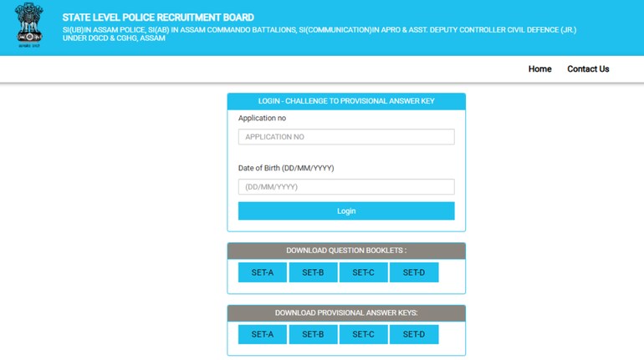
Task: Download provisional answer key SET-C
Action: click(363, 335)
